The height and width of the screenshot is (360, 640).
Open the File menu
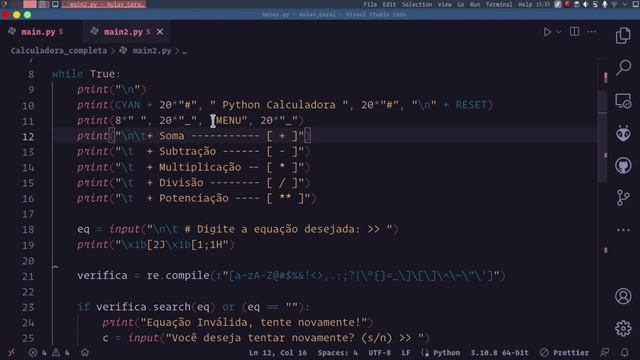point(370,4)
